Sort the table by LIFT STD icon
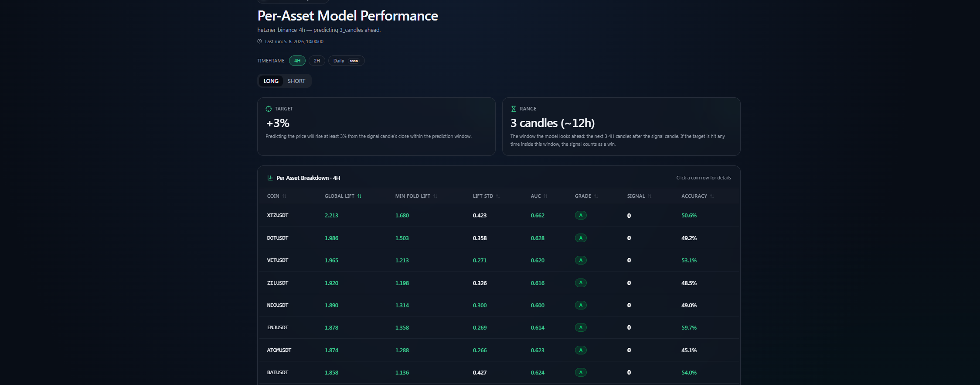The height and width of the screenshot is (385, 980). coord(498,196)
